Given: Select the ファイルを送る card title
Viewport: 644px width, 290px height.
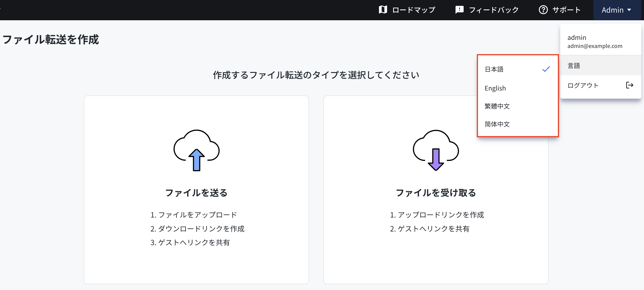Looking at the screenshot, I should click(196, 193).
